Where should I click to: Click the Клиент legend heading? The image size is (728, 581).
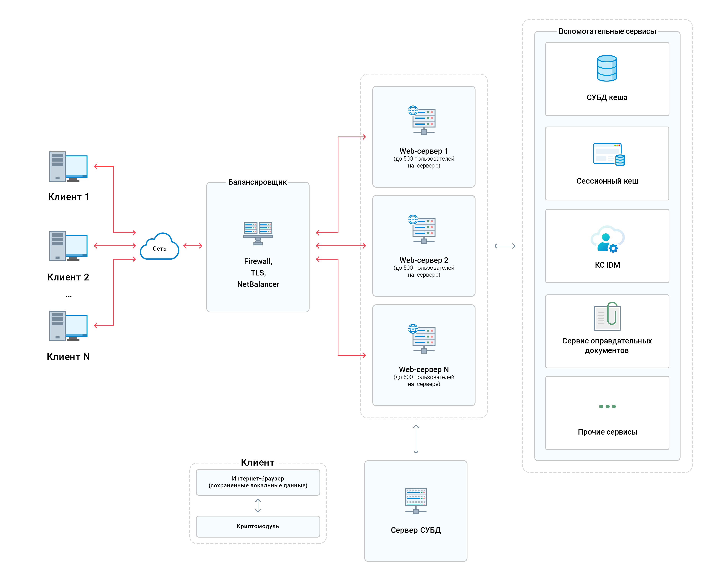tap(258, 463)
